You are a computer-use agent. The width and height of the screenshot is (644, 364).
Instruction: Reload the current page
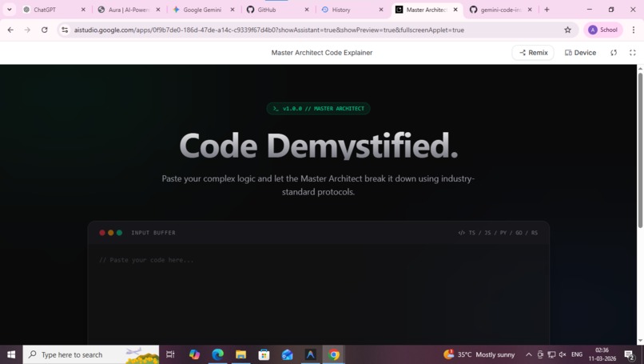point(45,30)
